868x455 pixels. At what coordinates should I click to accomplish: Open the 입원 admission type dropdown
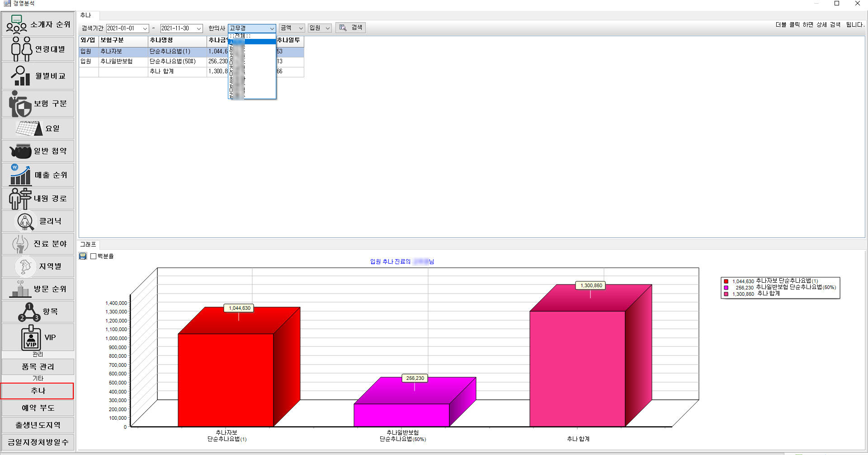click(328, 28)
